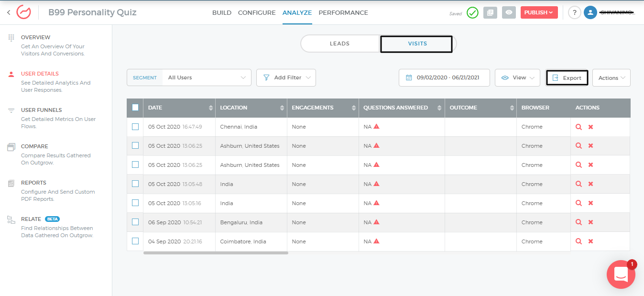Delete the 05 Oct 13:05:48 visit

(x=590, y=184)
